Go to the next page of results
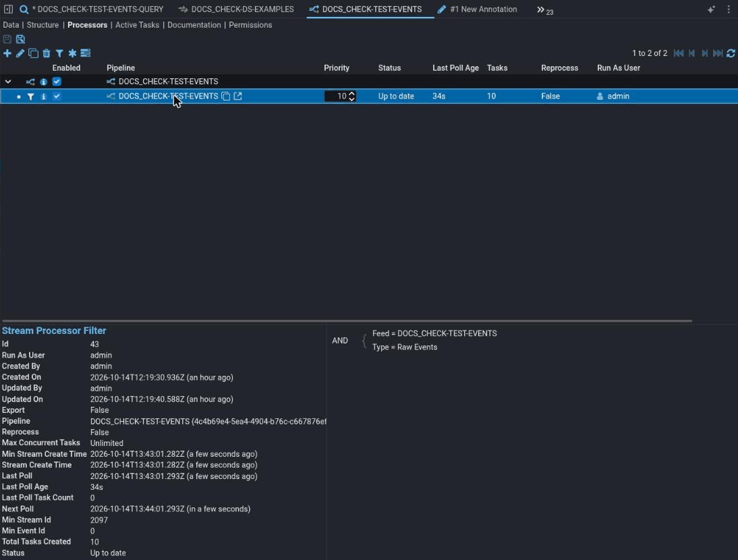The width and height of the screenshot is (738, 560). pos(704,53)
